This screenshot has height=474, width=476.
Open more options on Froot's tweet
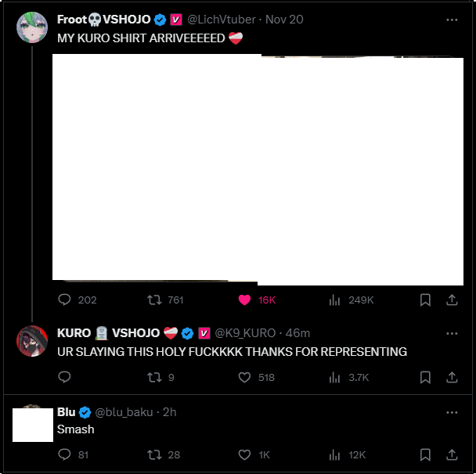click(x=452, y=20)
